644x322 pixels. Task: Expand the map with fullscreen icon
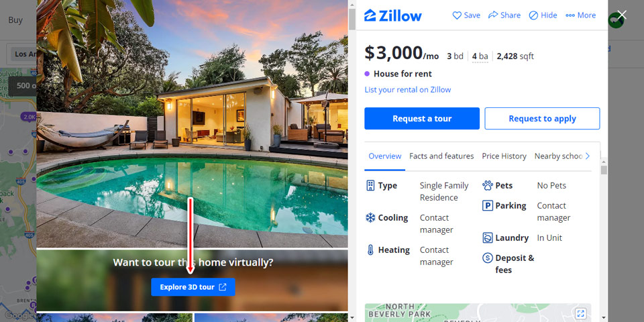tap(580, 313)
